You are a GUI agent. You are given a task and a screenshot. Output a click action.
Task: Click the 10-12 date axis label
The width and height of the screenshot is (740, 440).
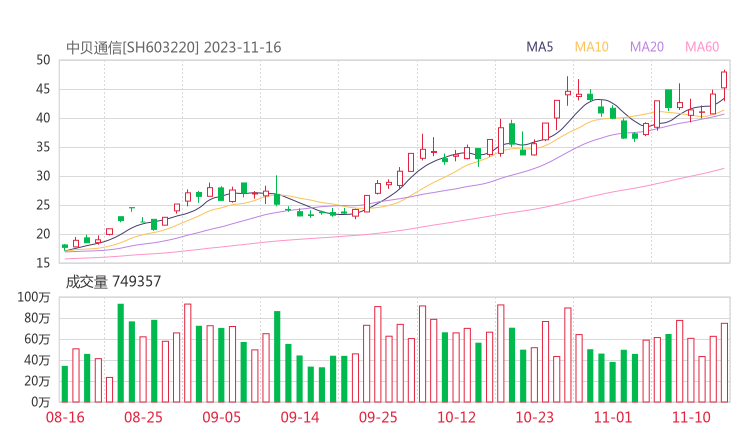[457, 417]
